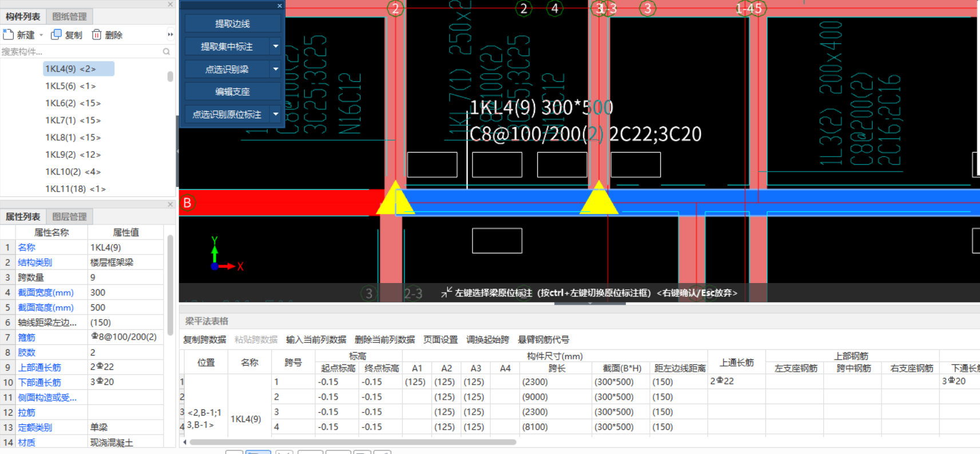Click the 箍筋 property value field
This screenshot has height=454, width=980.
point(126,337)
